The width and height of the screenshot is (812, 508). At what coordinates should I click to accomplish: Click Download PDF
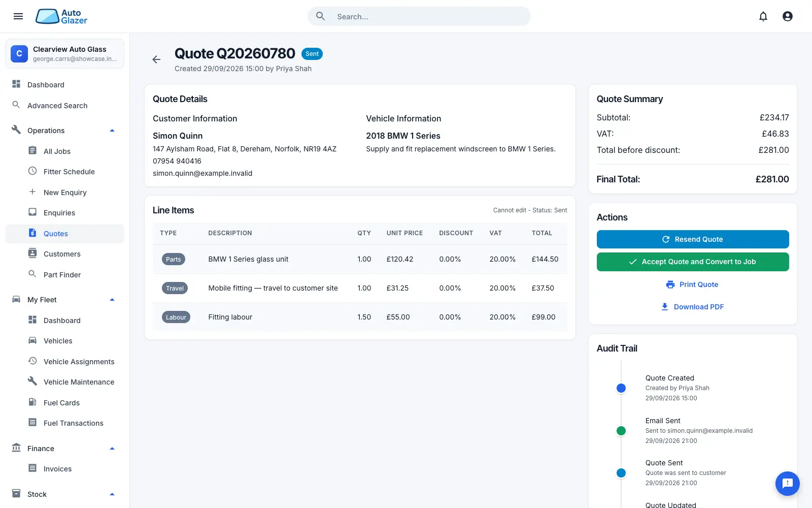[693, 307]
